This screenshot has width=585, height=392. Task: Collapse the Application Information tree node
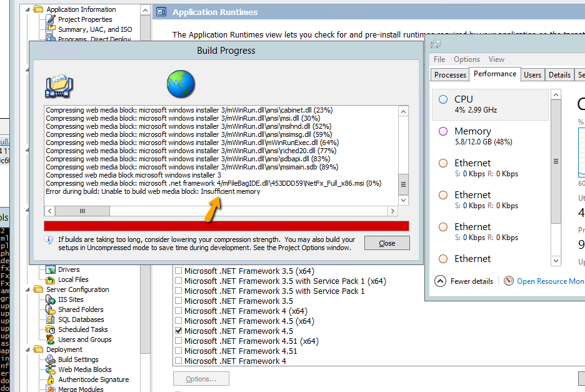[27, 9]
